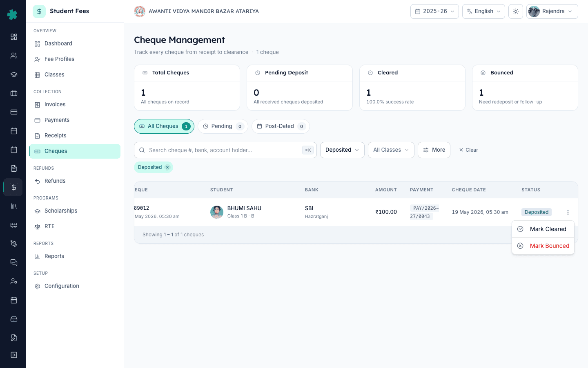588x368 pixels.
Task: Click the Bounced summary card
Action: click(x=525, y=88)
